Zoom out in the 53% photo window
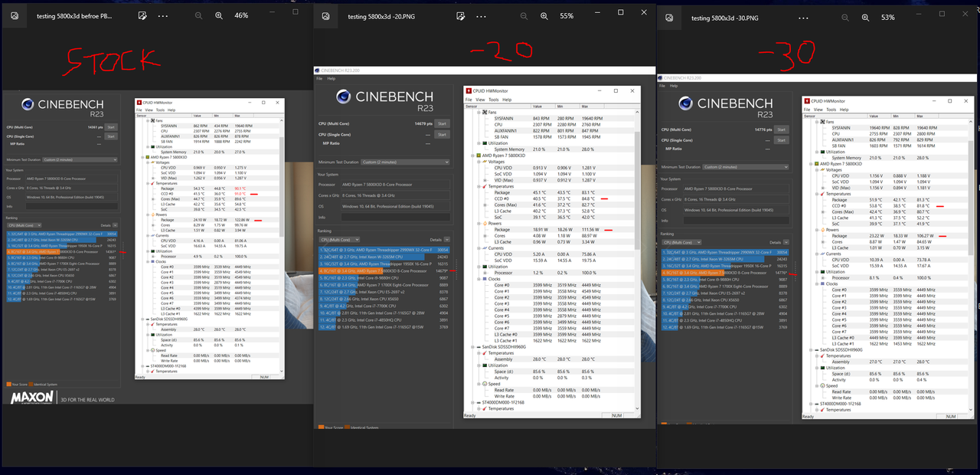 844,17
